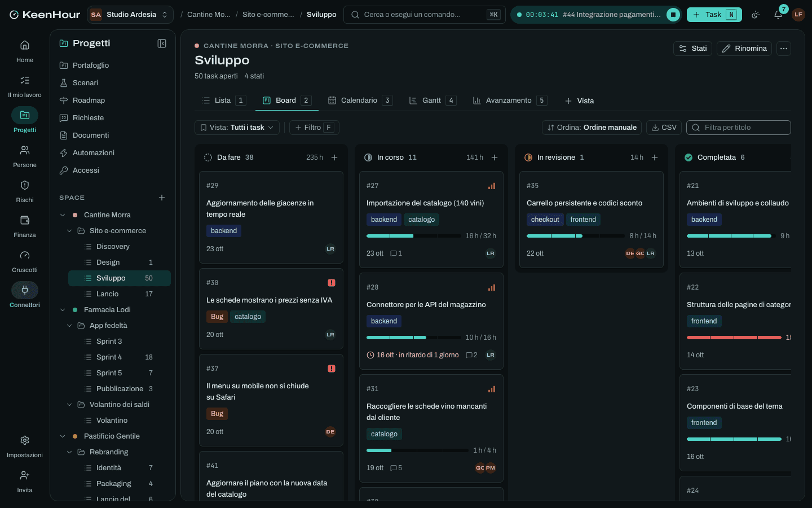
Task: Switch to Lista view tab
Action: (223, 100)
